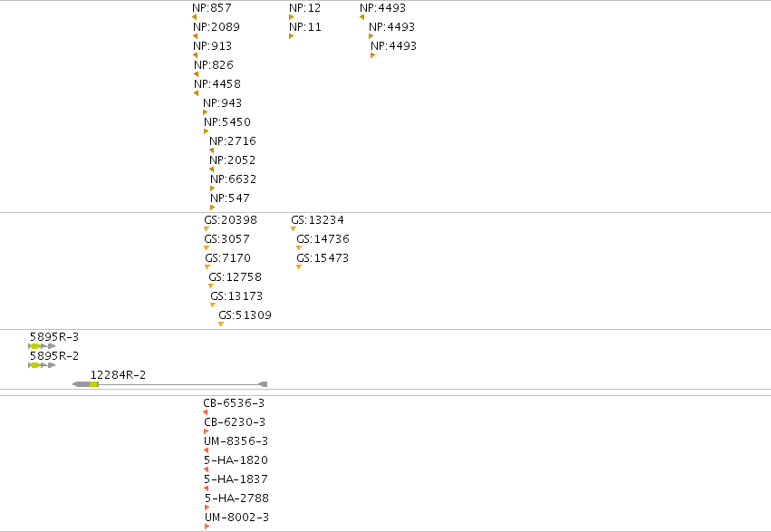
Task: Click the NP:6632 label
Action: point(234,179)
